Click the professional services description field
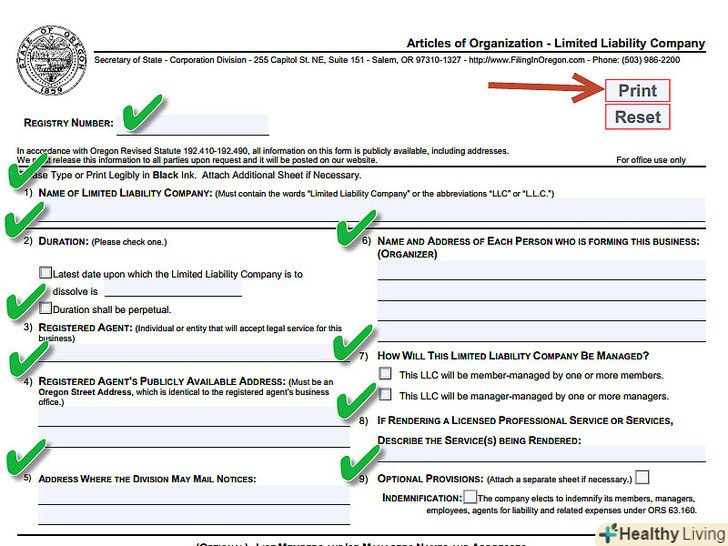 point(541,453)
